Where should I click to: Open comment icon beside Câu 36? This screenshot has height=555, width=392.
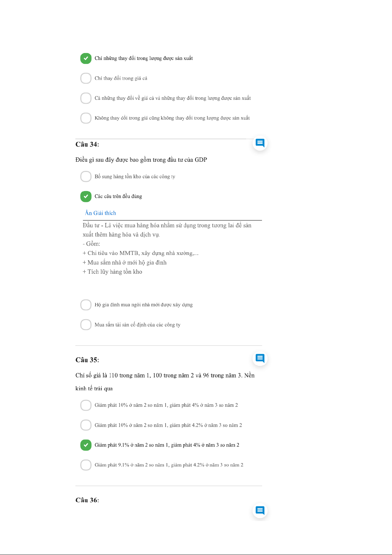(x=260, y=511)
